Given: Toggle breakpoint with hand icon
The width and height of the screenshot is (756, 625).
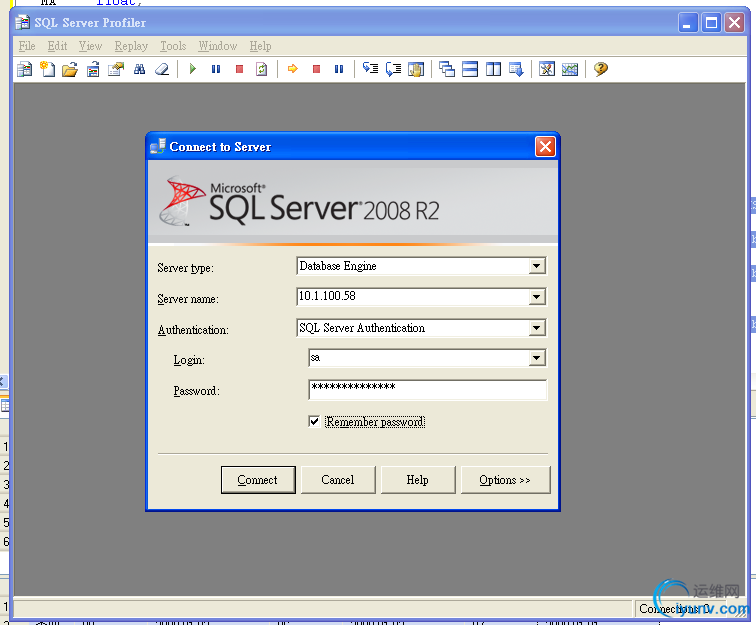Looking at the screenshot, I should point(416,69).
